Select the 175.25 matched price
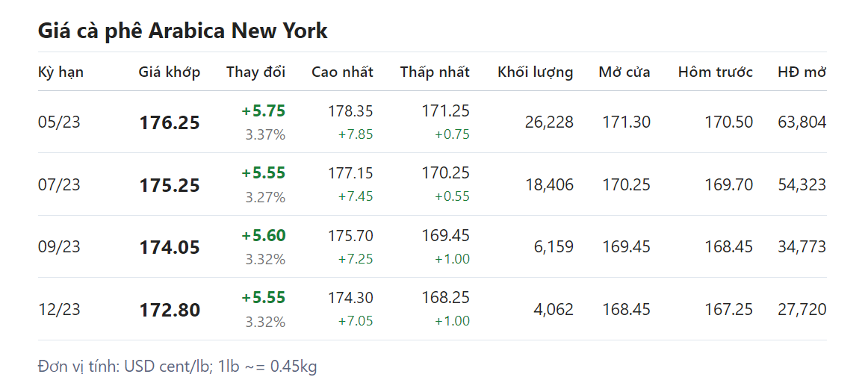The width and height of the screenshot is (868, 380). point(170,185)
